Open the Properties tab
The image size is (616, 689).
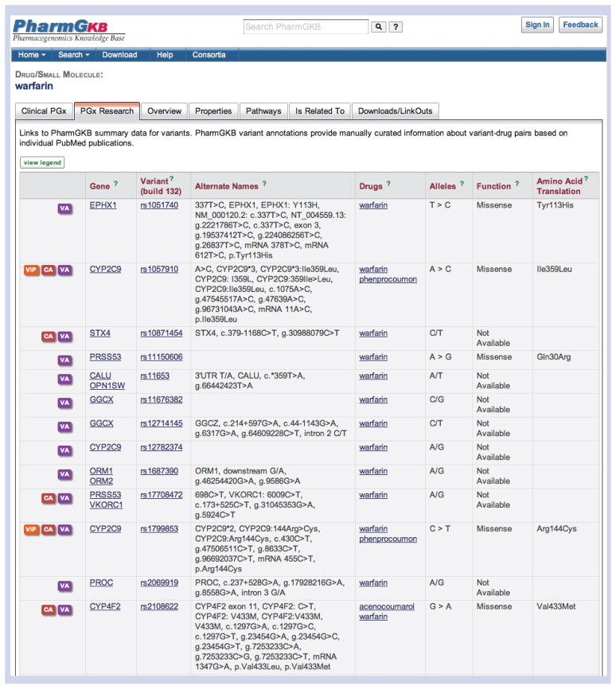click(x=213, y=111)
